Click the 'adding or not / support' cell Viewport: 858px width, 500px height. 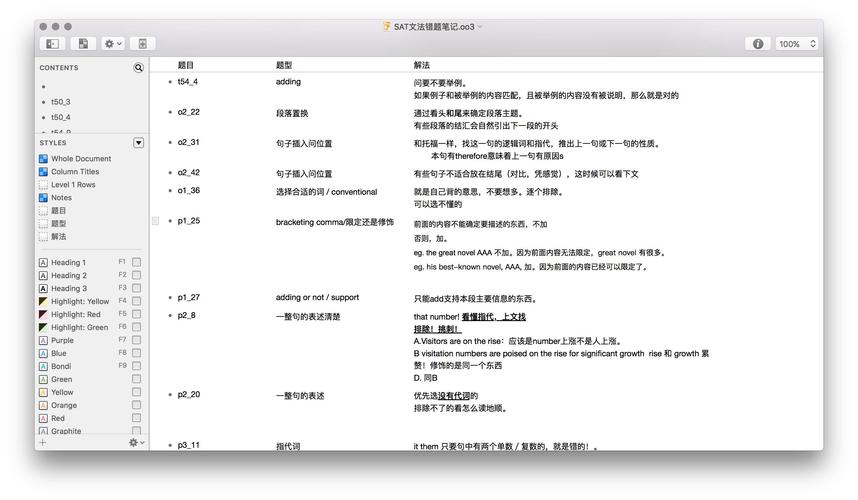pyautogui.click(x=317, y=298)
